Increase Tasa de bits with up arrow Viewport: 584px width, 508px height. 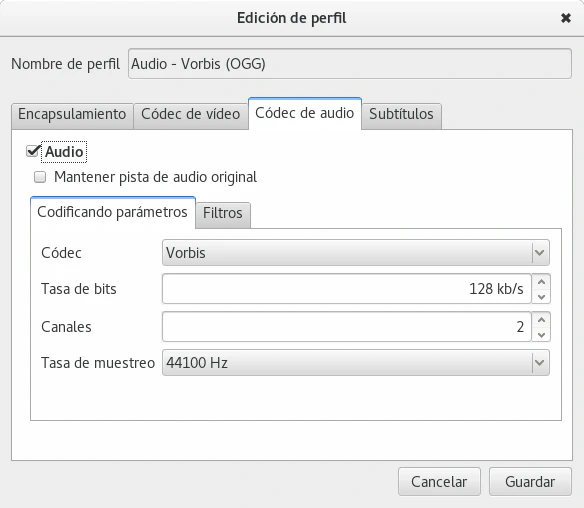(541, 282)
